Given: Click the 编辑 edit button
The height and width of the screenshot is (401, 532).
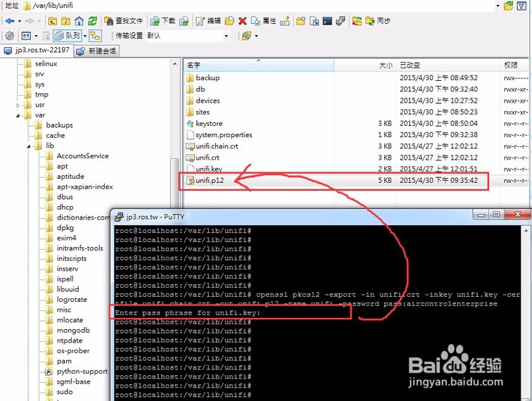Looking at the screenshot, I should 208,21.
